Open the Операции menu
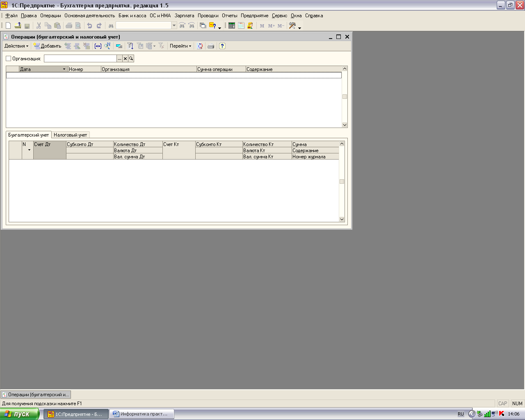The image size is (525, 420). pyautogui.click(x=50, y=16)
